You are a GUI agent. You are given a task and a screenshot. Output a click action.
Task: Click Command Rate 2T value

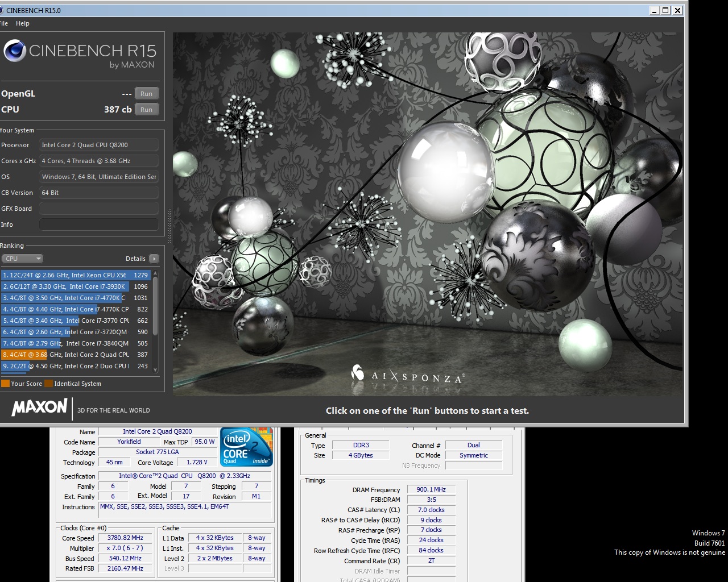(431, 560)
